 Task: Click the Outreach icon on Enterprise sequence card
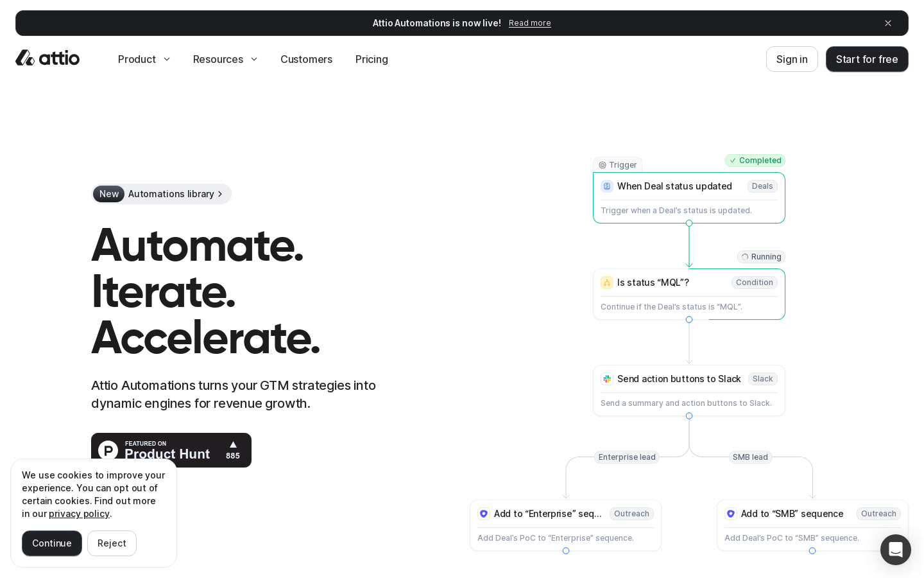click(484, 514)
